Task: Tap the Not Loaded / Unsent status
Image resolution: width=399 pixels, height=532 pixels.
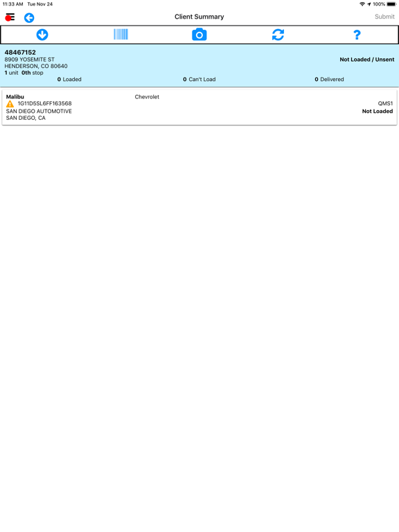Action: tap(366, 60)
